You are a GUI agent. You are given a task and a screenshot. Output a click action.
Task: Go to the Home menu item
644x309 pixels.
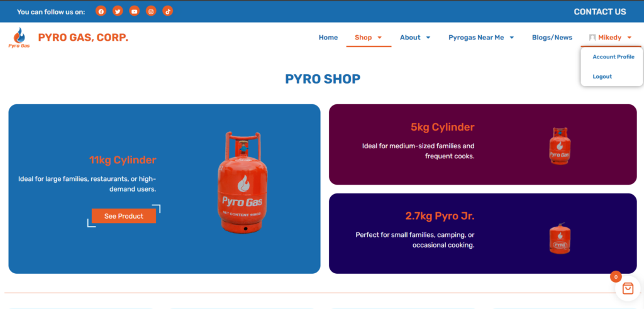pos(328,37)
